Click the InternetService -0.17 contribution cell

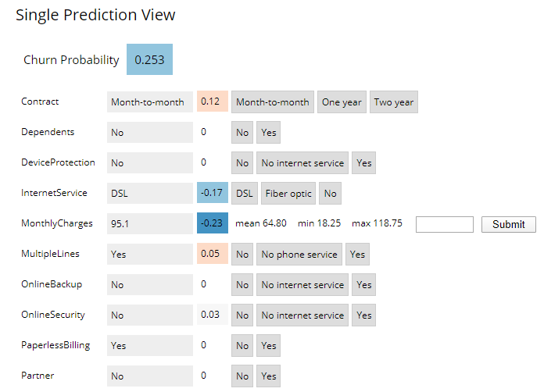point(213,192)
